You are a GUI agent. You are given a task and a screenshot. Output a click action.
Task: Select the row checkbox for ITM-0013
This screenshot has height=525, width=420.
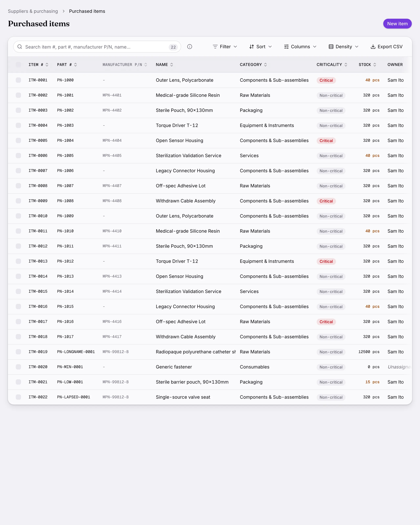(x=18, y=261)
